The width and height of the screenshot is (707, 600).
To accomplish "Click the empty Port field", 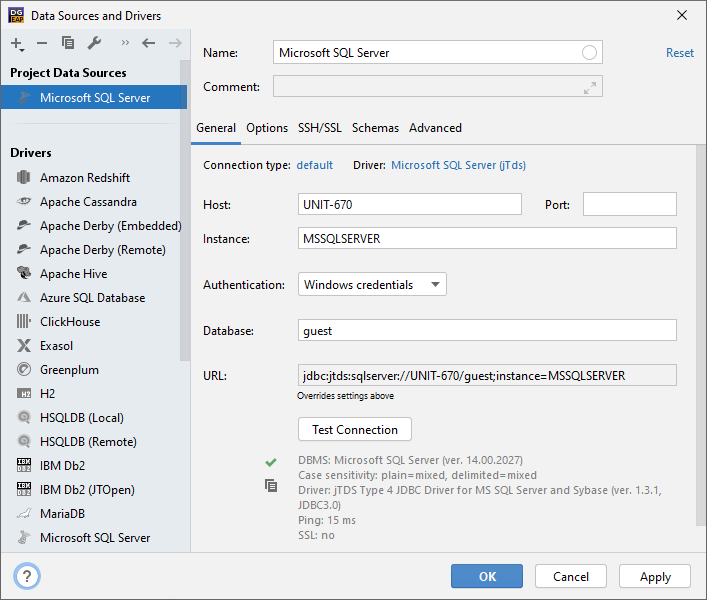I will [629, 204].
